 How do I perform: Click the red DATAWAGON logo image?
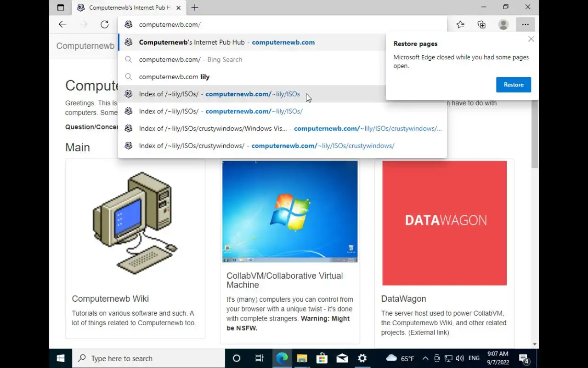pos(444,223)
